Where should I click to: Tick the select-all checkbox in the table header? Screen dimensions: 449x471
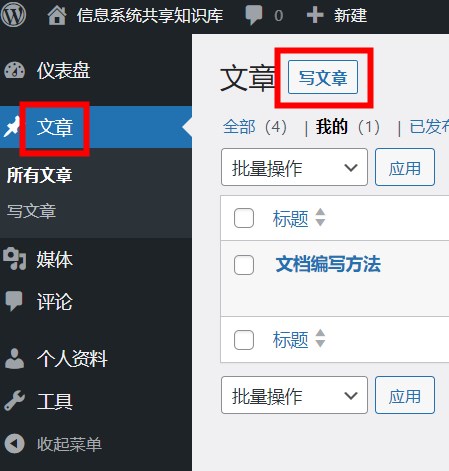(x=244, y=218)
